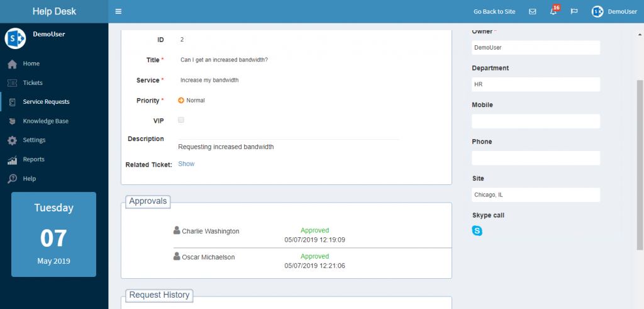644x309 pixels.
Task: Open Service Requests in the sidebar
Action: (x=46, y=102)
